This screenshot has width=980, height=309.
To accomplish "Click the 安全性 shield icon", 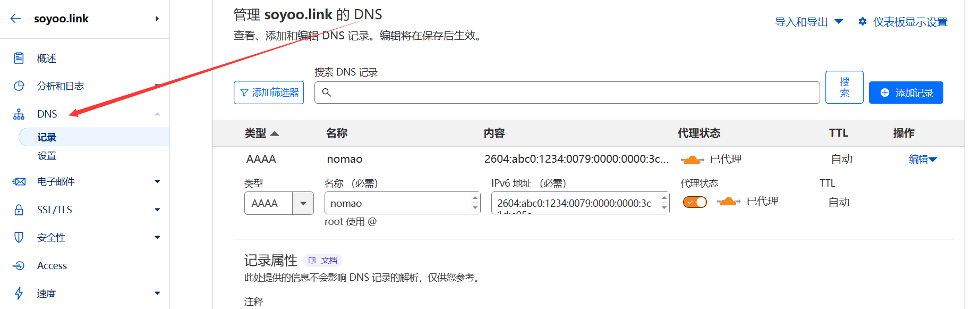I will 19,237.
